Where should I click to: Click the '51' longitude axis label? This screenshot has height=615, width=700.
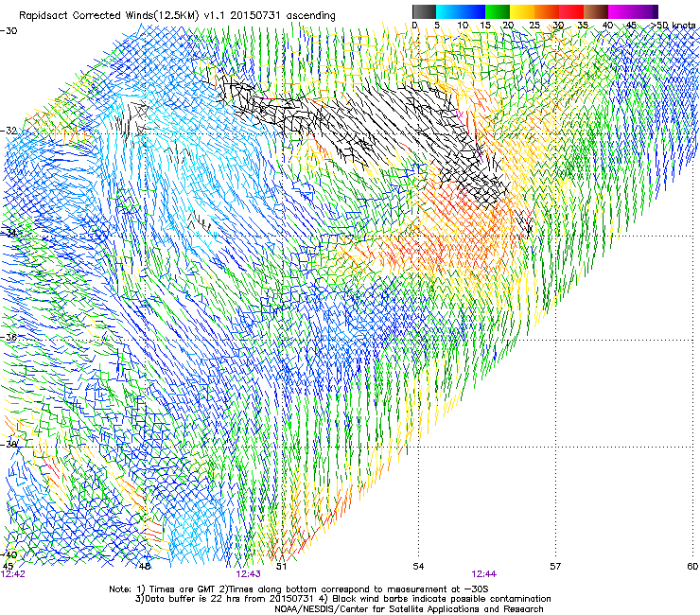(x=281, y=567)
